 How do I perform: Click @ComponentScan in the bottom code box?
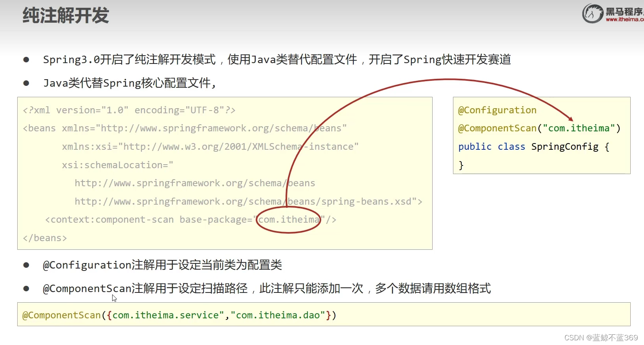62,315
